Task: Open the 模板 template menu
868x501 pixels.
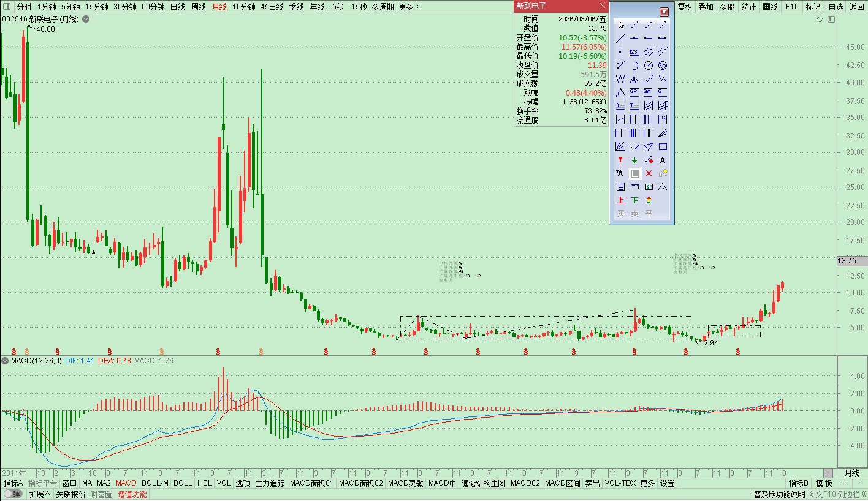Action: click(824, 483)
